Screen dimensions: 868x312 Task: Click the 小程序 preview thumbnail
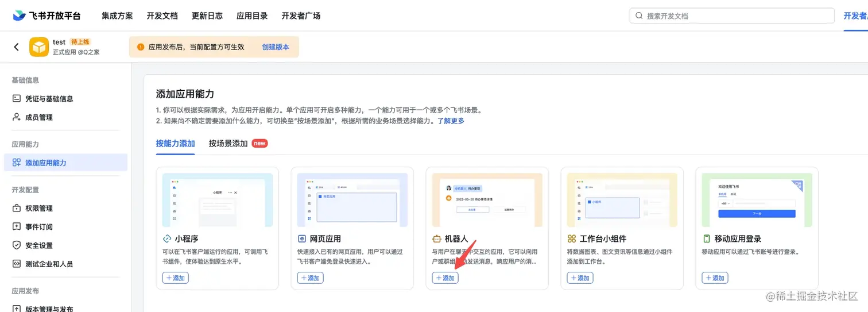pyautogui.click(x=218, y=200)
